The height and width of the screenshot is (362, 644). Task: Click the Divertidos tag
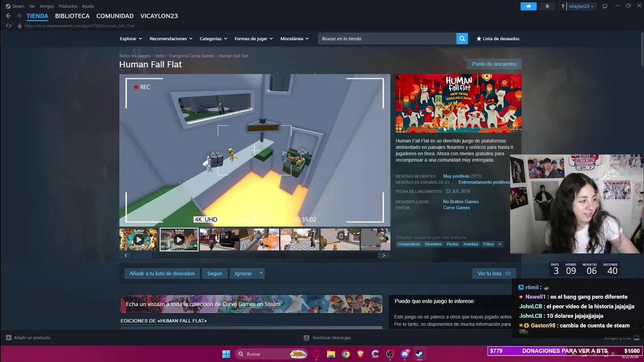[x=433, y=244]
